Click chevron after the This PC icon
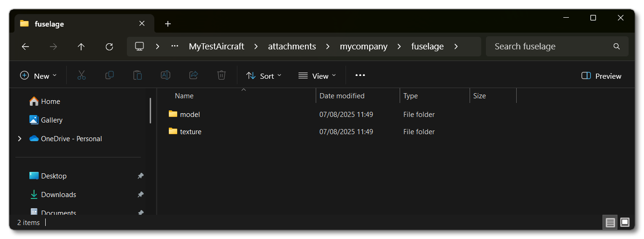Viewport: 644px width, 239px height. [158, 47]
